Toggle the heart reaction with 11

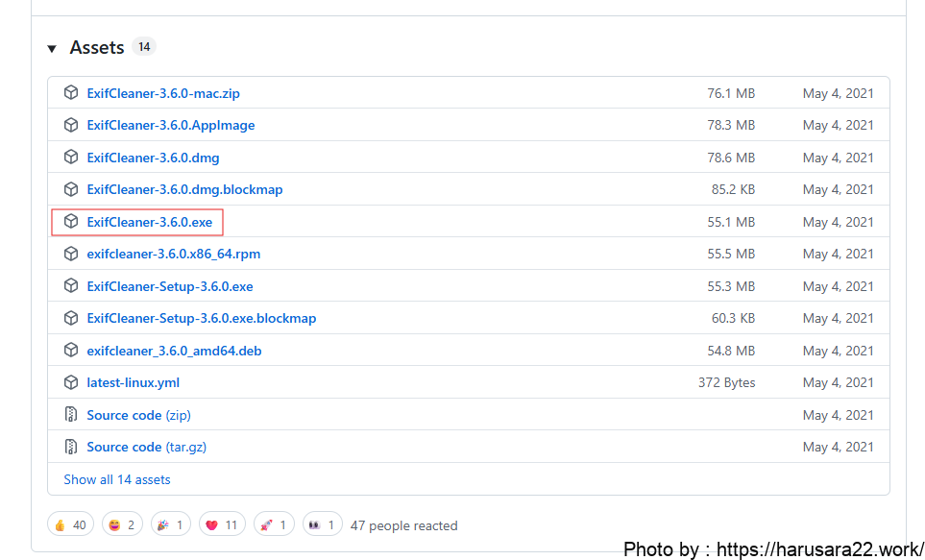click(222, 525)
